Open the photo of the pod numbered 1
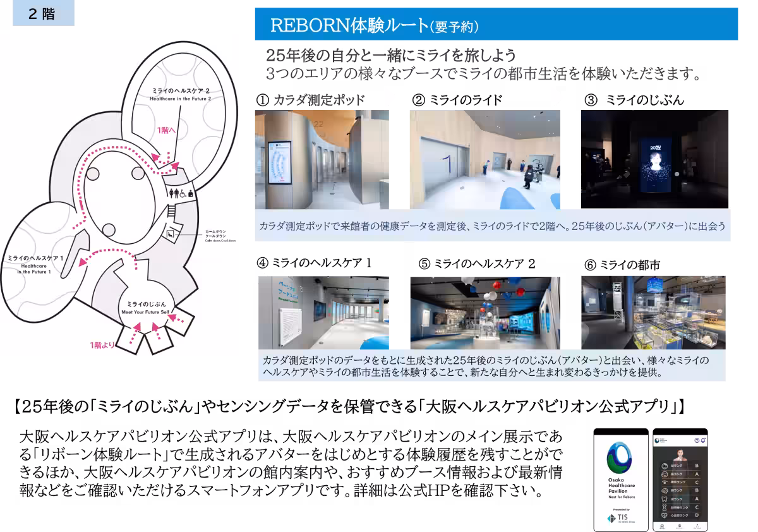This screenshot has height=532, width=758. 484,159
